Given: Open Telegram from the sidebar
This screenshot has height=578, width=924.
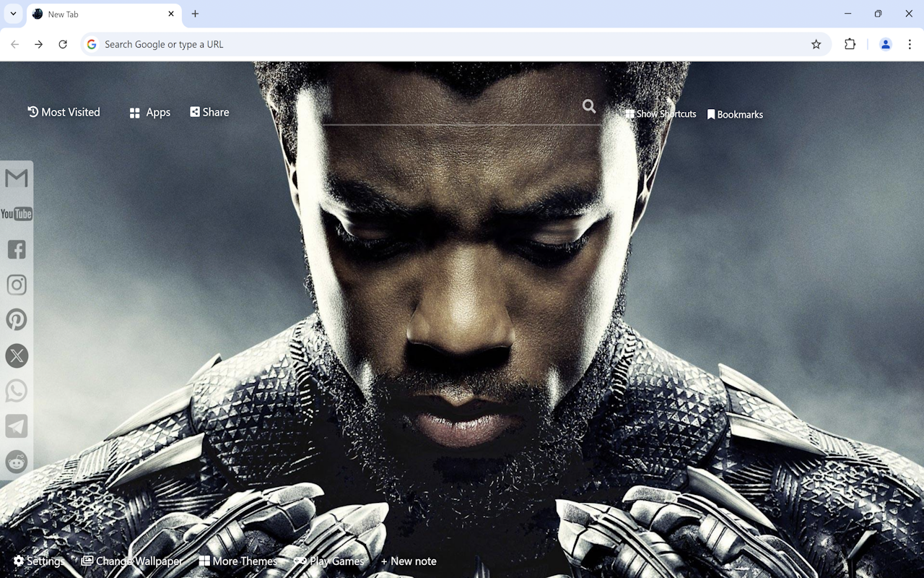Looking at the screenshot, I should [17, 426].
